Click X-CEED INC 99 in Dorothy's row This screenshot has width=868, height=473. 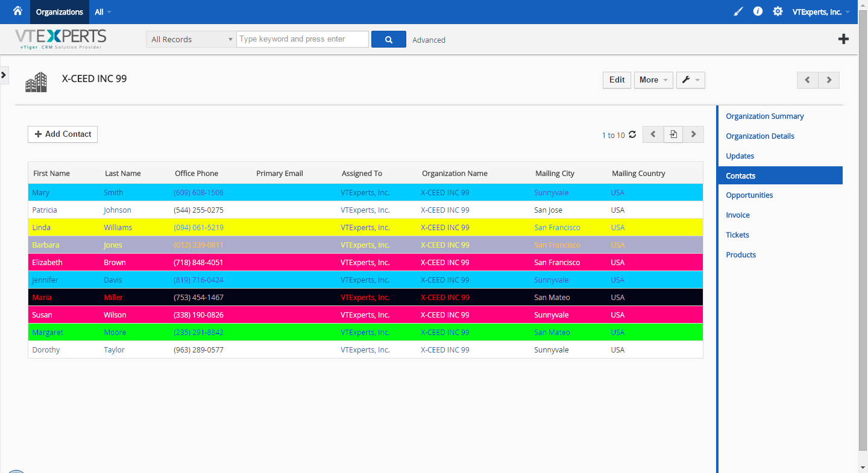[445, 350]
